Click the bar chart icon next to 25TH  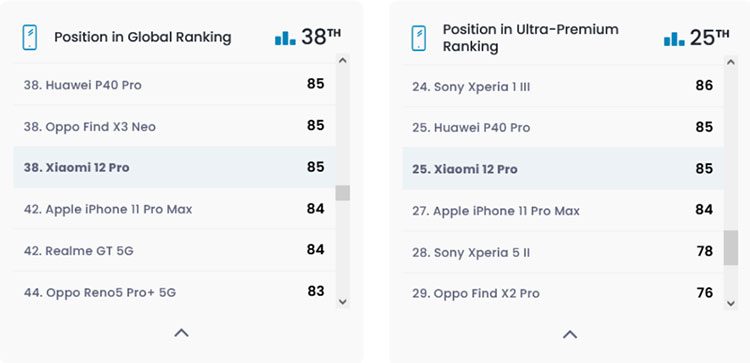[674, 39]
